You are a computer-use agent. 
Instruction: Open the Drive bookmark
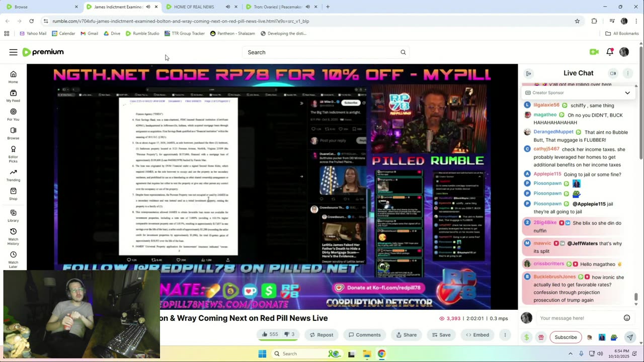pyautogui.click(x=112, y=34)
